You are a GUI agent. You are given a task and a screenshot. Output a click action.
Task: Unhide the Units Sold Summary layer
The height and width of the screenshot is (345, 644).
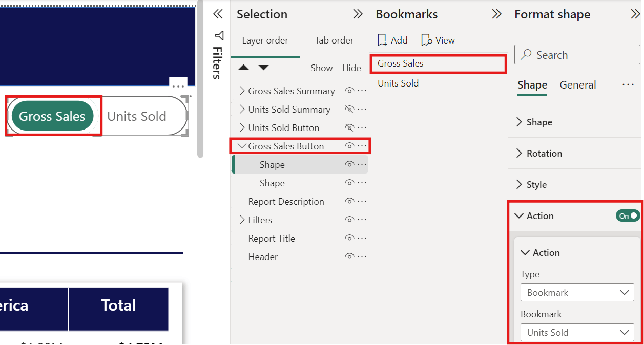(349, 110)
